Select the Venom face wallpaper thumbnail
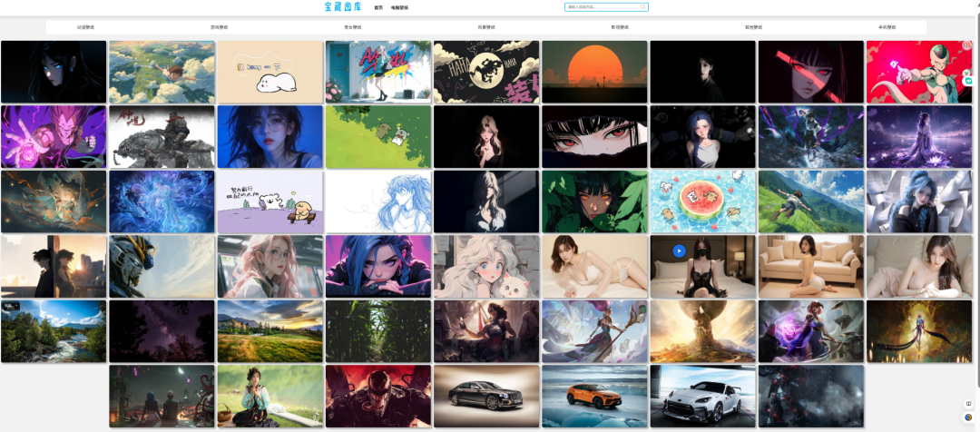 (377, 396)
